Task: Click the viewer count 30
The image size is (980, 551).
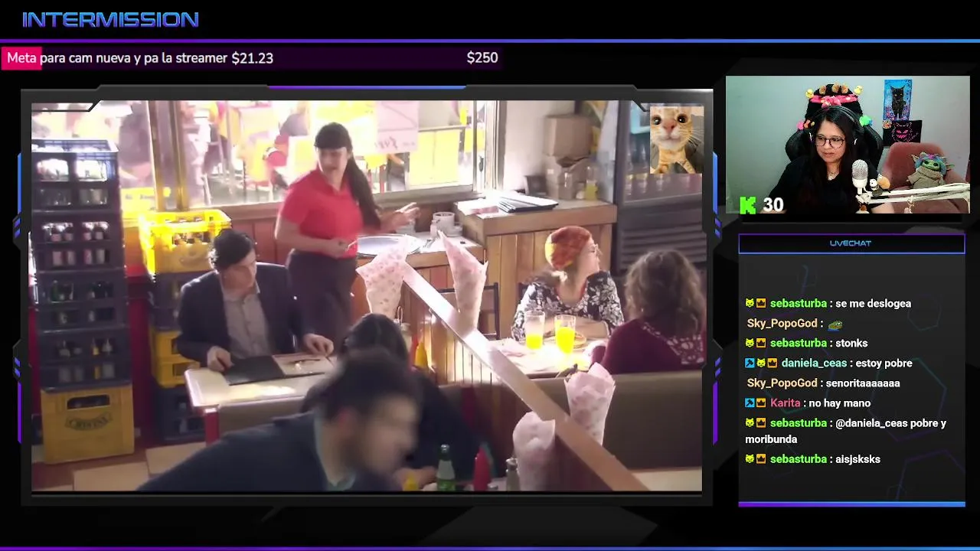Action: point(773,204)
